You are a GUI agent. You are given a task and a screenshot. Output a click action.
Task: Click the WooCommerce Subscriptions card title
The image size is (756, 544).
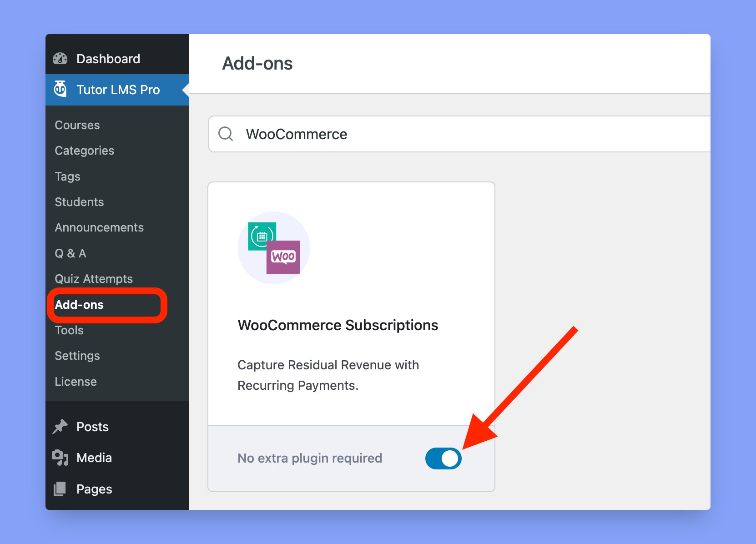338,325
